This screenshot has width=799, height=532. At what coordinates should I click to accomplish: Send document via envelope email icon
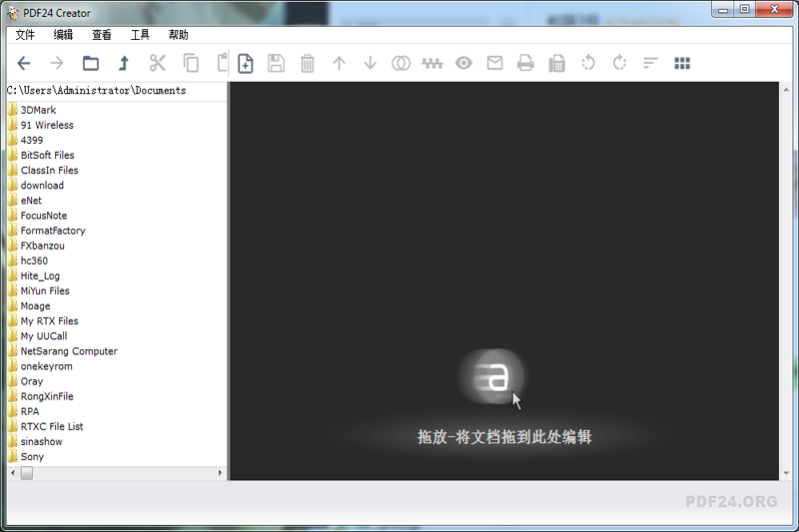494,63
